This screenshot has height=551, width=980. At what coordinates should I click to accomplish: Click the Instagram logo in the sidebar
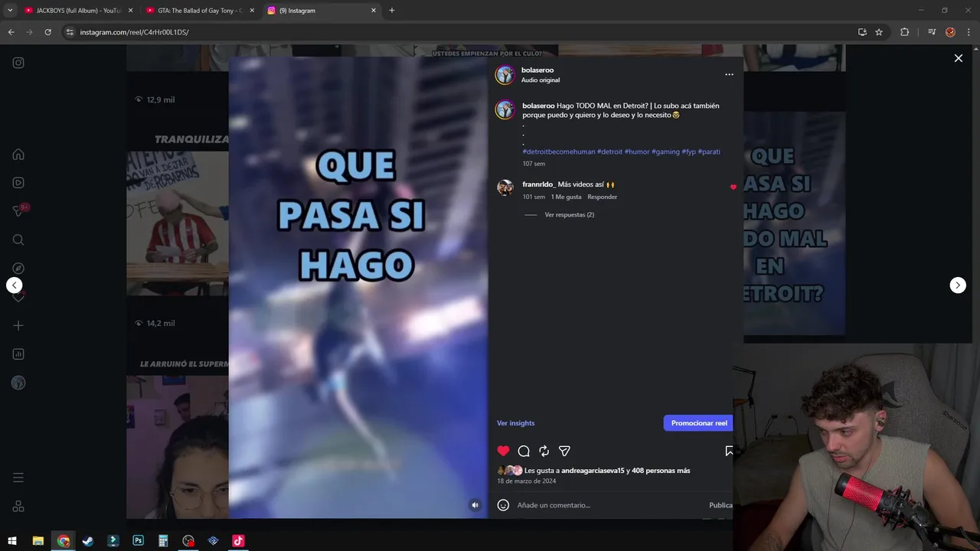click(x=18, y=63)
